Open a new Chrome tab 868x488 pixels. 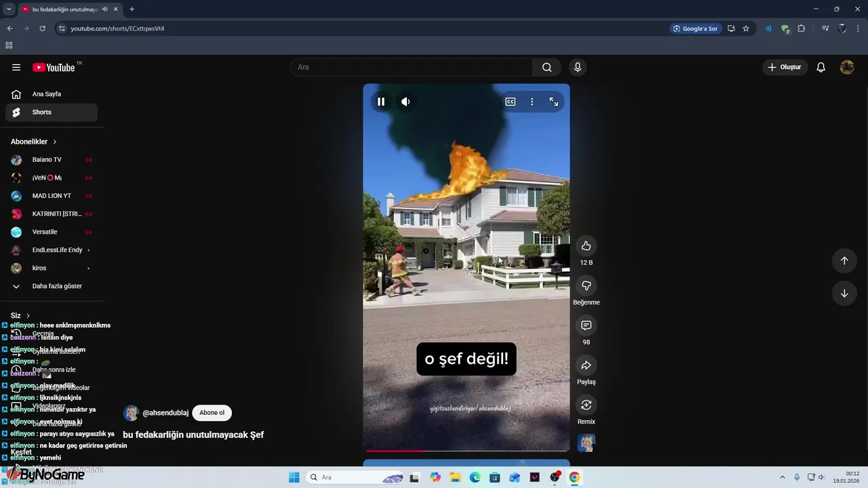pyautogui.click(x=132, y=9)
